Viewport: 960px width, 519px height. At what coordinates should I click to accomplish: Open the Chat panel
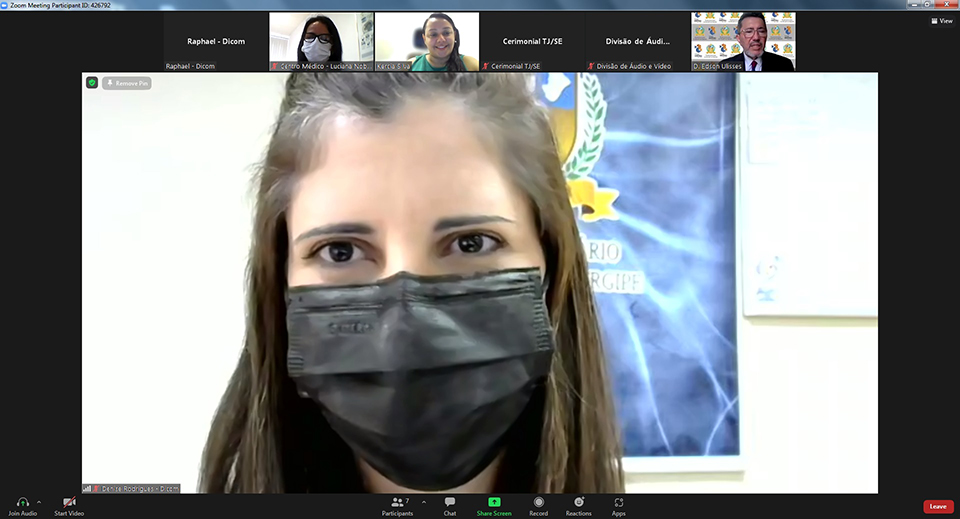[450, 502]
